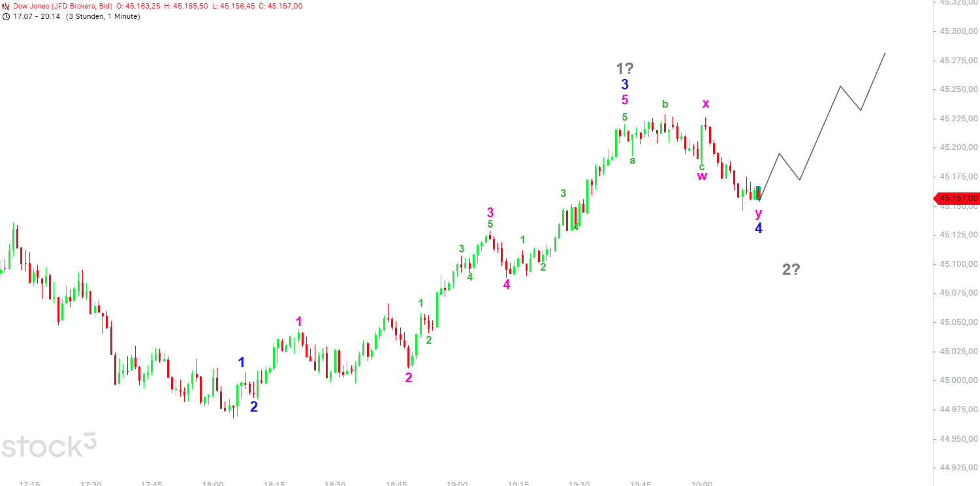Select the highlighted last candle at the forecast start
Viewport: 980px width, 486px height.
click(x=758, y=193)
